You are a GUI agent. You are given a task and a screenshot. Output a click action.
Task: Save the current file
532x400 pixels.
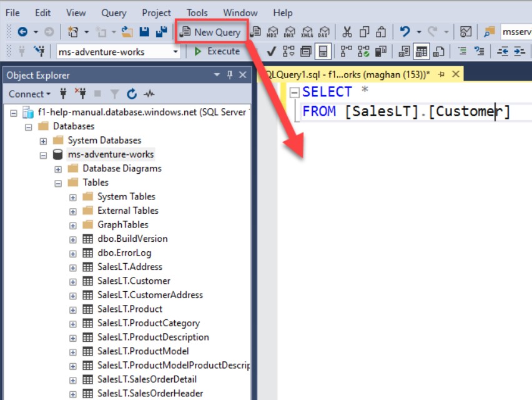click(x=144, y=32)
